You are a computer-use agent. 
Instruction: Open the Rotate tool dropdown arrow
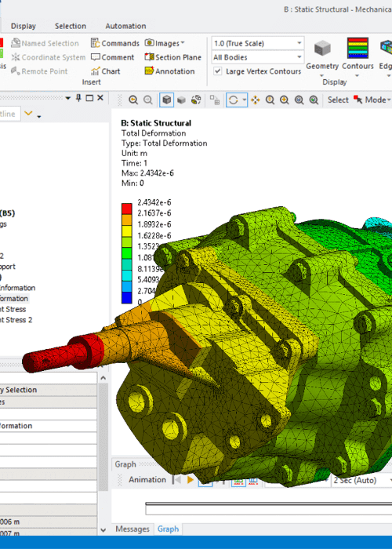[x=245, y=100]
